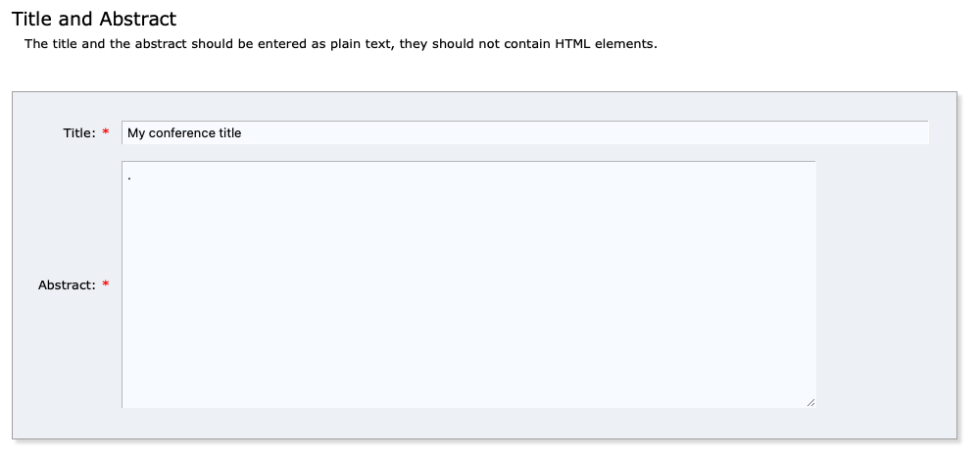This screenshot has width=980, height=462.
Task: Click the word 'title' in Title field
Action: [x=230, y=132]
